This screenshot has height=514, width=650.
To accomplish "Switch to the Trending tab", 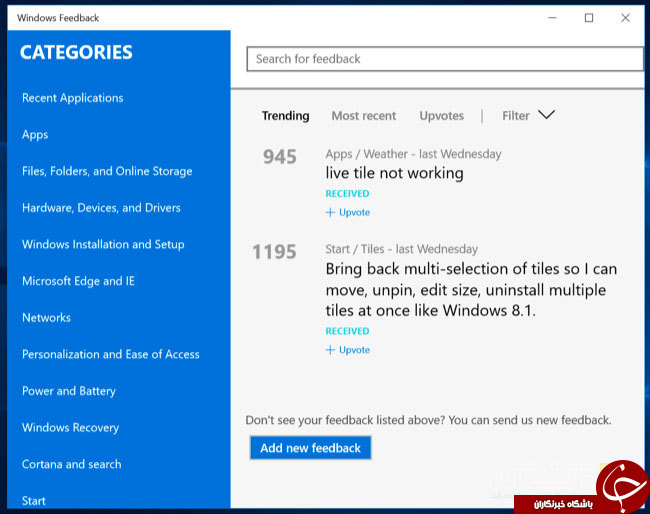I will click(x=286, y=116).
